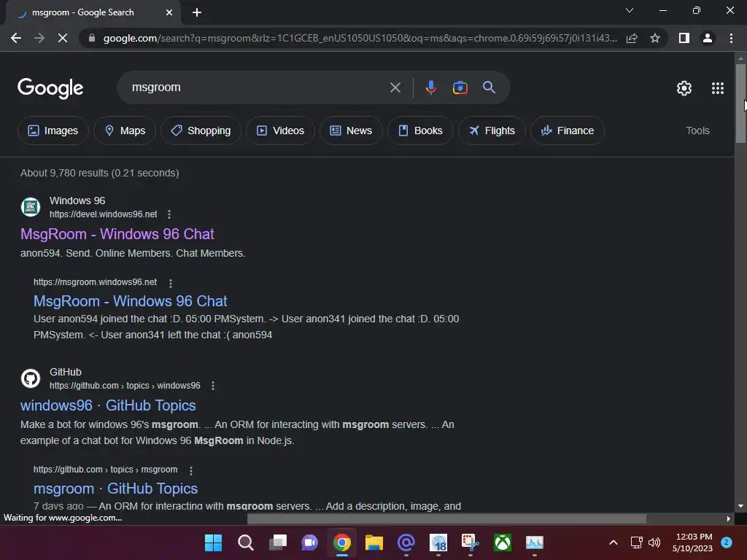Viewport: 747px width, 560px height.
Task: Click the GitHub site favicon
Action: (31, 378)
